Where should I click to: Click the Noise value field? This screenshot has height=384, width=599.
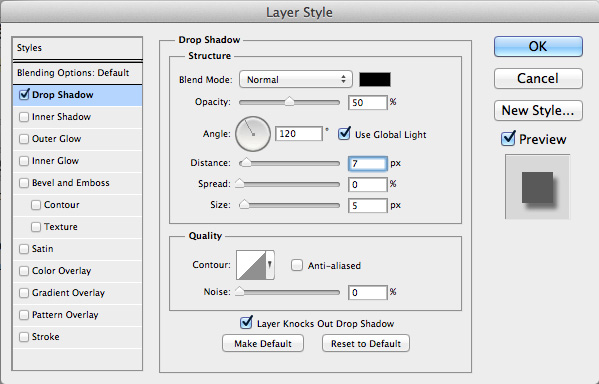(x=367, y=293)
